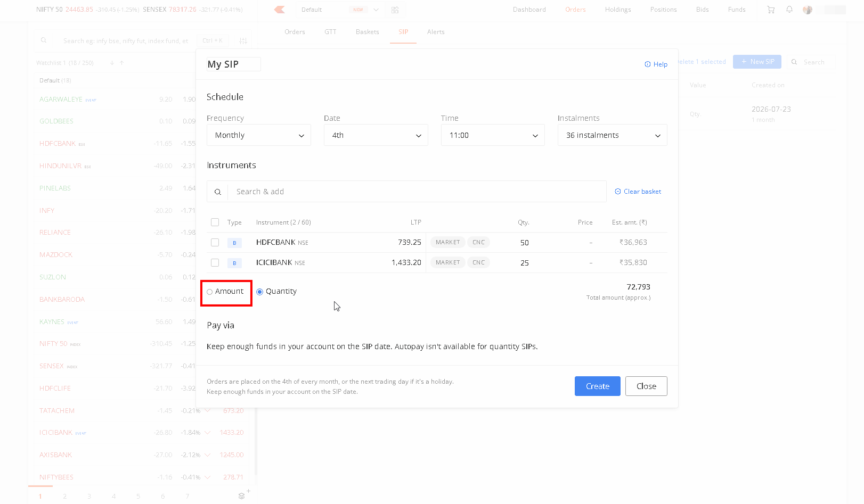The height and width of the screenshot is (504, 864).
Task: Click the My SIP name field
Action: click(x=234, y=64)
